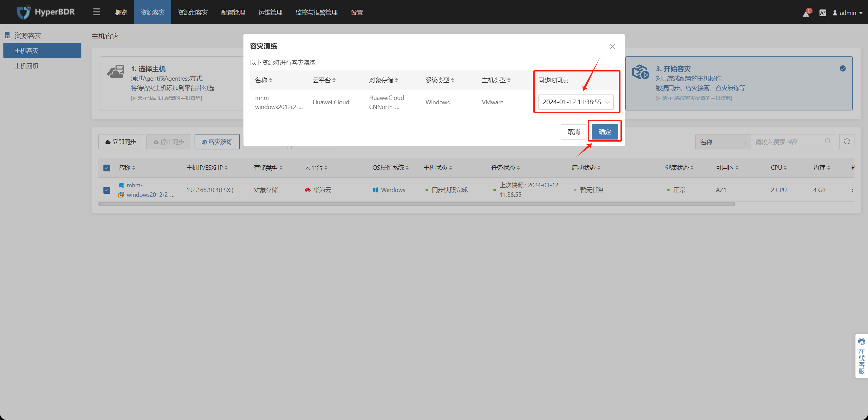Click 取消 to cancel the dialog
This screenshot has height=420, width=868.
574,132
